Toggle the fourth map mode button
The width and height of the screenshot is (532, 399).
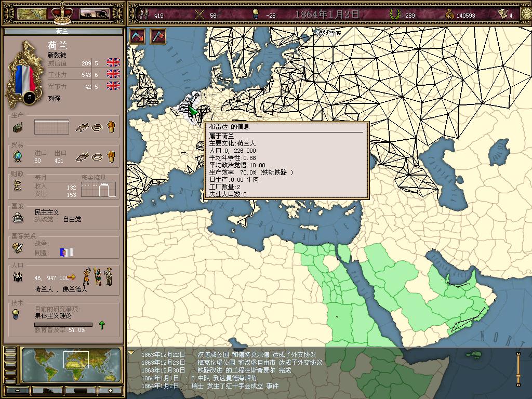pos(10,373)
